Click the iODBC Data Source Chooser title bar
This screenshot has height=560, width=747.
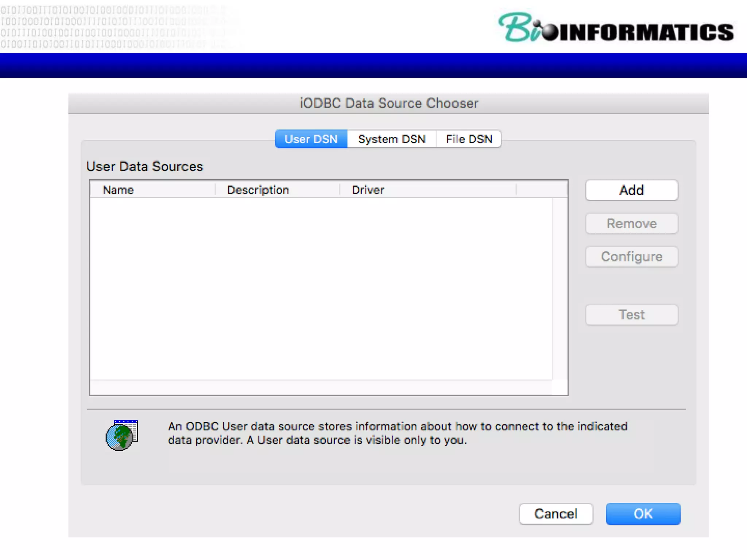(388, 103)
